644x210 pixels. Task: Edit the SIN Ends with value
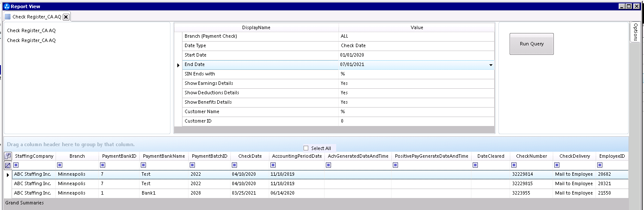click(416, 74)
